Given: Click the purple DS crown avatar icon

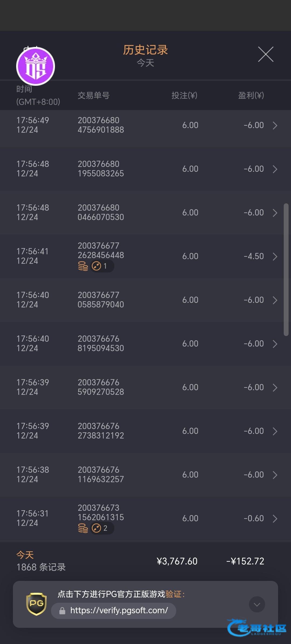Looking at the screenshot, I should pos(36,66).
